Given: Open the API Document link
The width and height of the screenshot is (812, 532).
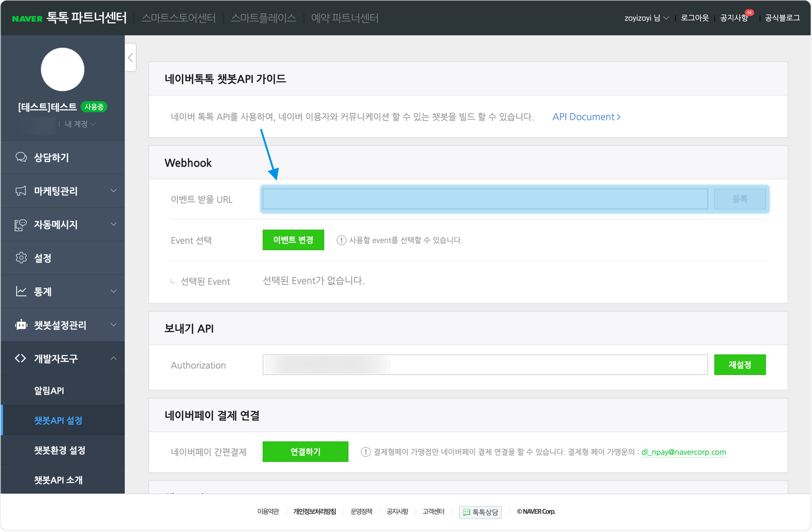Looking at the screenshot, I should (586, 117).
